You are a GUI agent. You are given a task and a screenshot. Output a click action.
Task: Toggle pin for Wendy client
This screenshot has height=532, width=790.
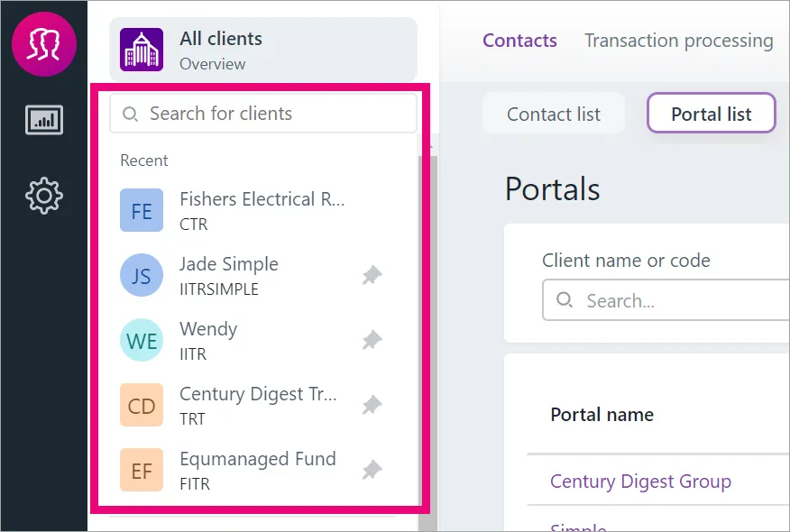pos(372,340)
